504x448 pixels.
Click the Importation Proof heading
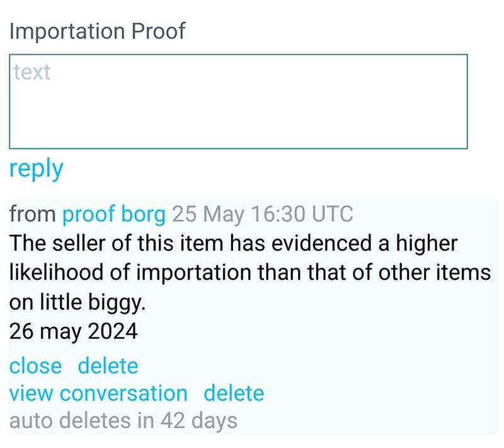pos(97,31)
